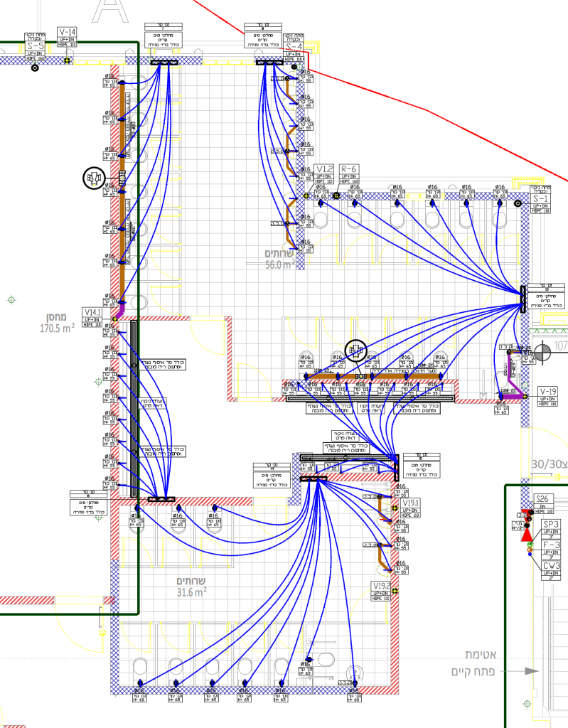Select the אטימת annotation text
568x728 pixels.
pyautogui.click(x=481, y=655)
